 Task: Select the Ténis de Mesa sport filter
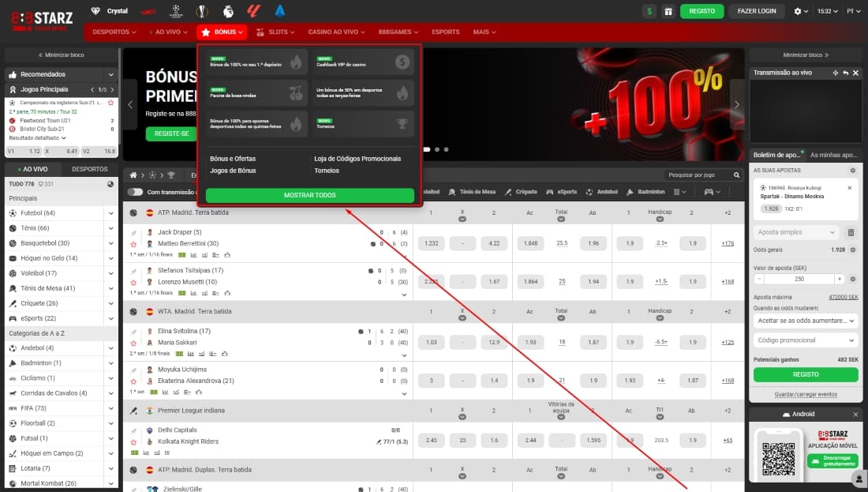(x=472, y=192)
